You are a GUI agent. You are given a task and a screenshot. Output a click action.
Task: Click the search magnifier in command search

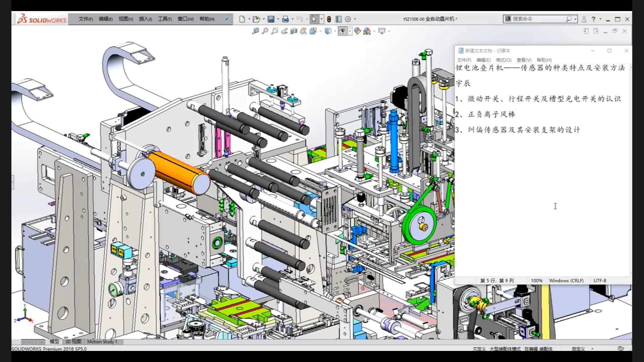(x=569, y=19)
